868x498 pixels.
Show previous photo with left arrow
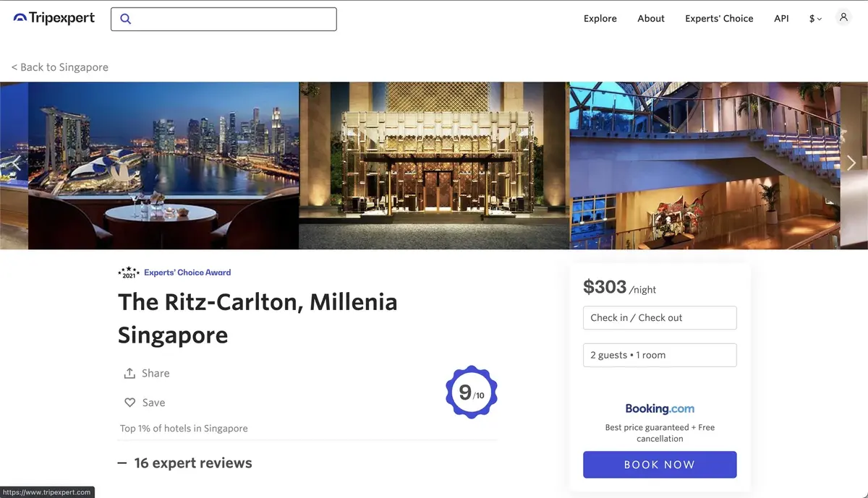[x=14, y=163]
